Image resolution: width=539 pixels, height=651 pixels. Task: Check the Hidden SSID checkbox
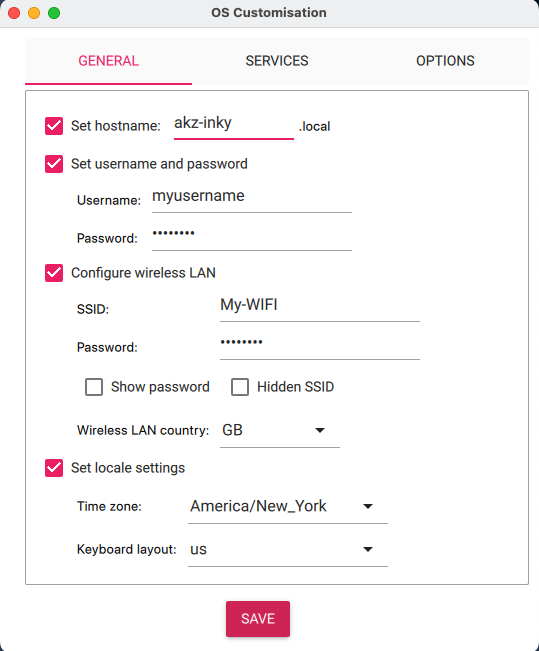[x=240, y=387]
